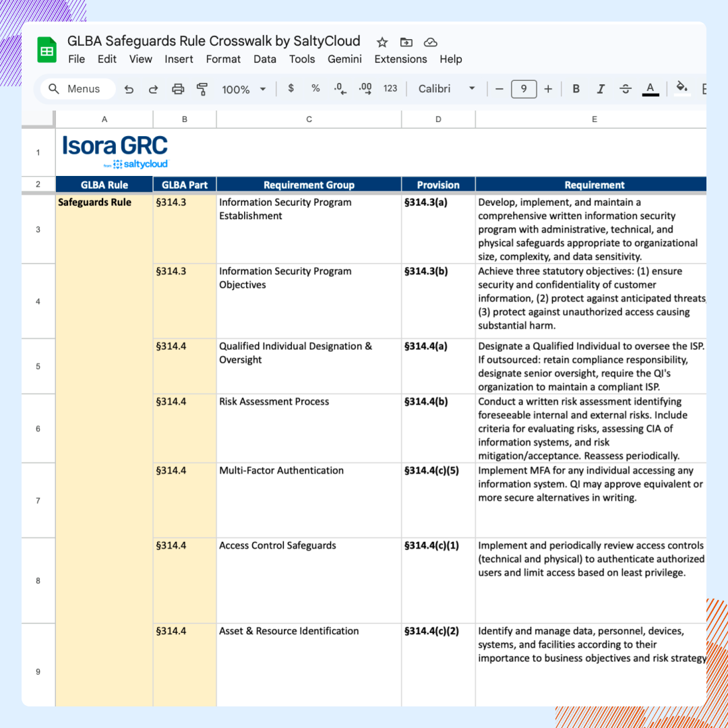Increase decimal places
The height and width of the screenshot is (728, 728).
[363, 88]
